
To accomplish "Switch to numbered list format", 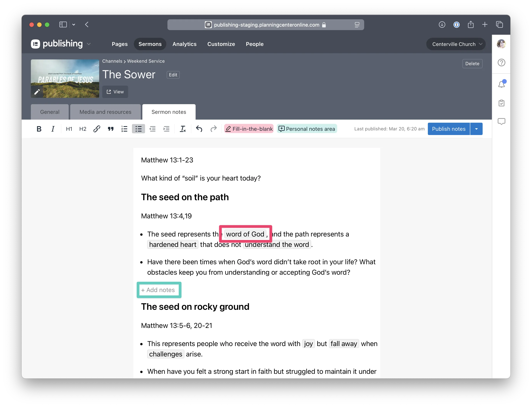I will pos(124,129).
